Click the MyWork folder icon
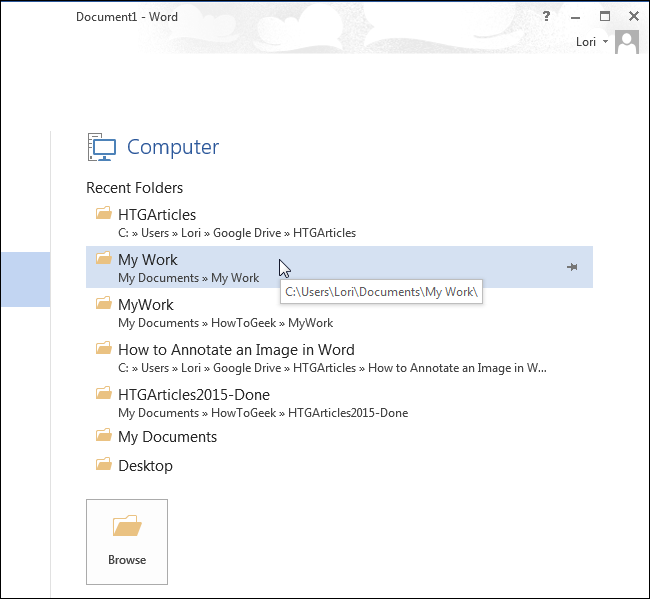 tap(103, 304)
